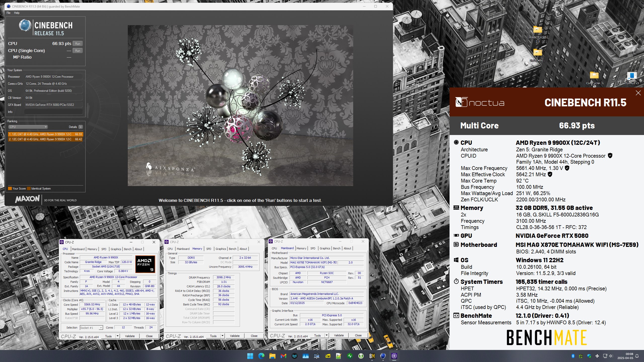This screenshot has height=362, width=644.
Task: Switch to Bench tab in CPU-Z CPU window
Action: point(128,249)
